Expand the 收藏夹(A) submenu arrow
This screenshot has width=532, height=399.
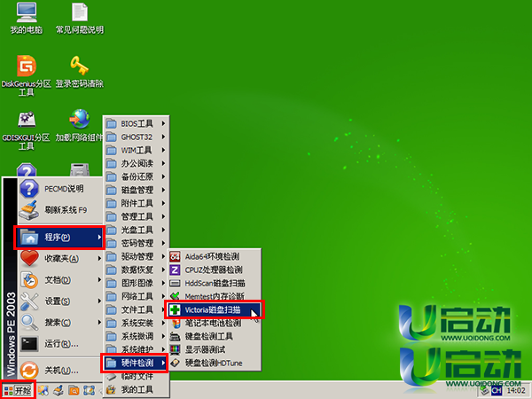[99, 259]
